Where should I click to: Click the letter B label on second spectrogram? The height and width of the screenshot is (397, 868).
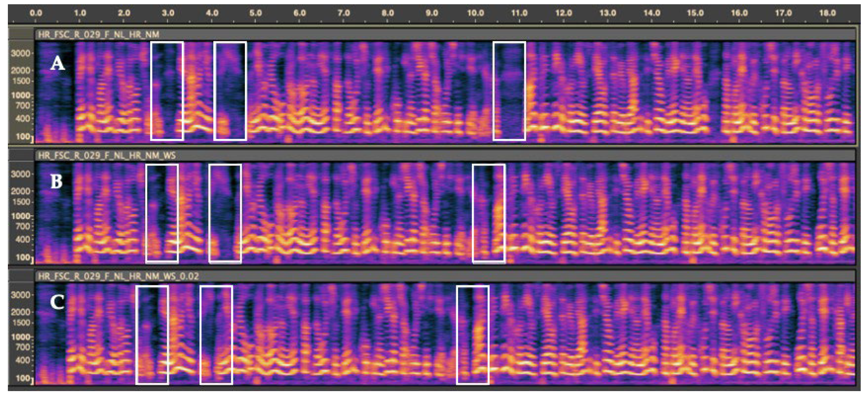pos(57,182)
